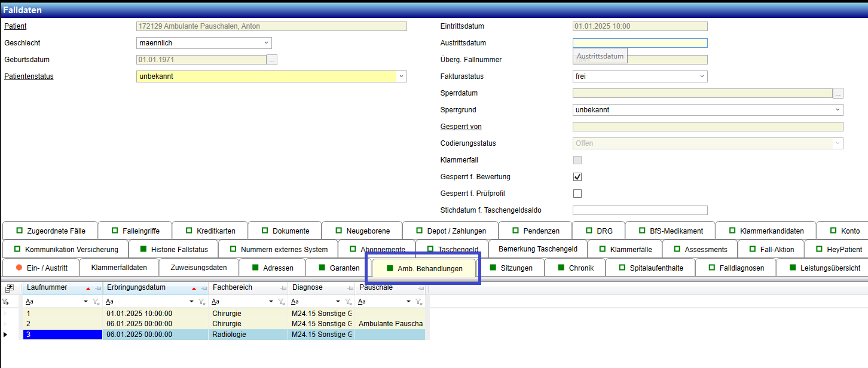
Task: Enable the Gesperrt f. Prüfprofil checkbox
Action: [577, 194]
